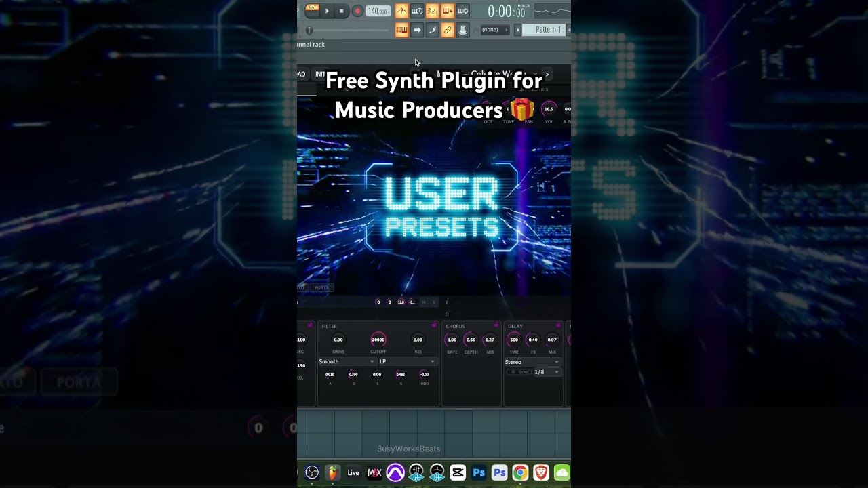Open the dark Photoshop icon in dock
Viewport: 868px width, 488px height.
tap(479, 473)
